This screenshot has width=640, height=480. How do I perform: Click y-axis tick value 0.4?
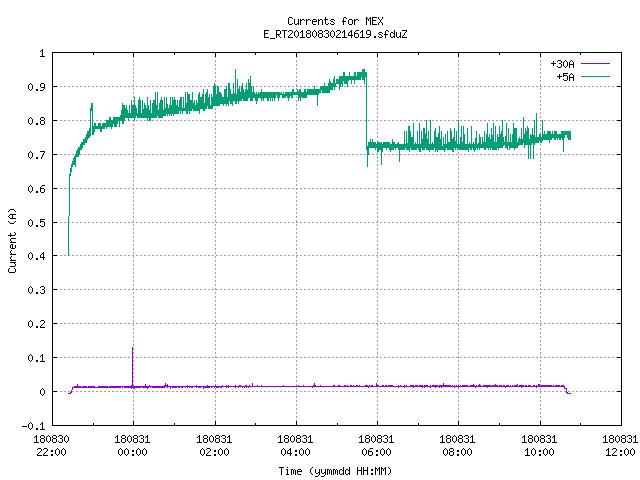pos(36,256)
